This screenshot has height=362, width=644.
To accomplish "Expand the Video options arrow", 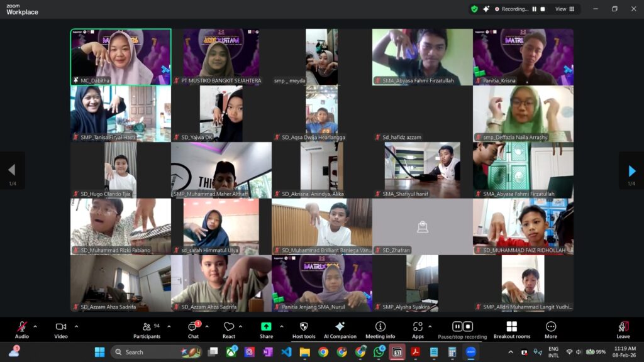I will 77,326.
